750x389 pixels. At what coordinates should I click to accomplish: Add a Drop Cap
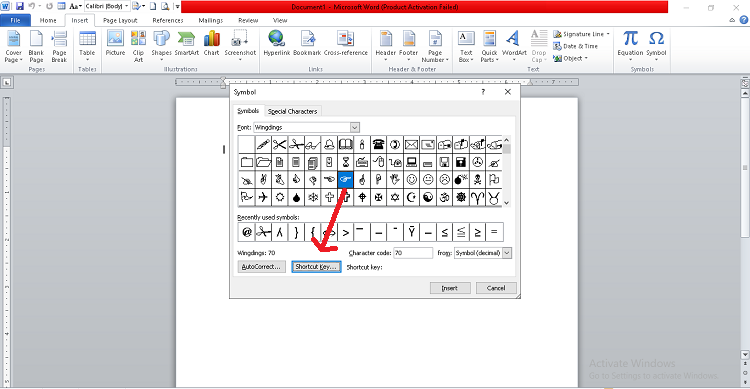pos(539,46)
